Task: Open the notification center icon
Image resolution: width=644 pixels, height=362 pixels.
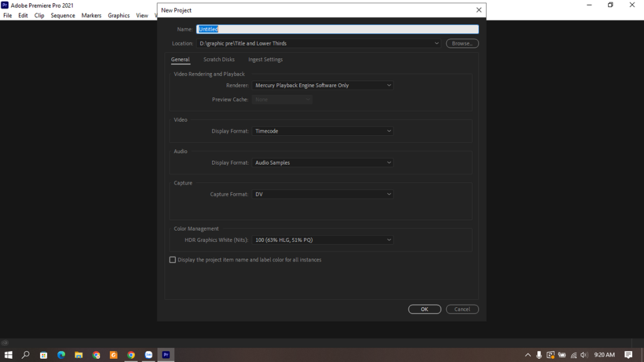Action: [628, 355]
